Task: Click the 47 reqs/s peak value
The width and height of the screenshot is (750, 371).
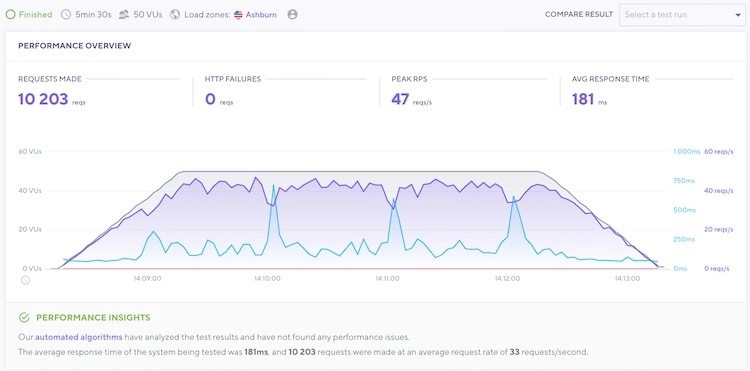Action: tap(411, 99)
